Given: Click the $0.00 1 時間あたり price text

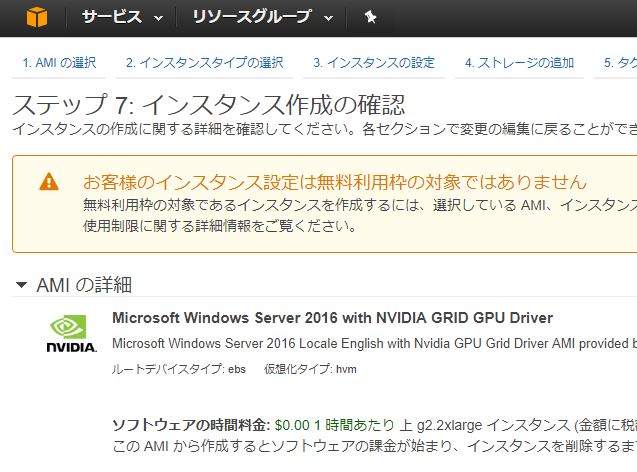Looking at the screenshot, I should tap(334, 425).
